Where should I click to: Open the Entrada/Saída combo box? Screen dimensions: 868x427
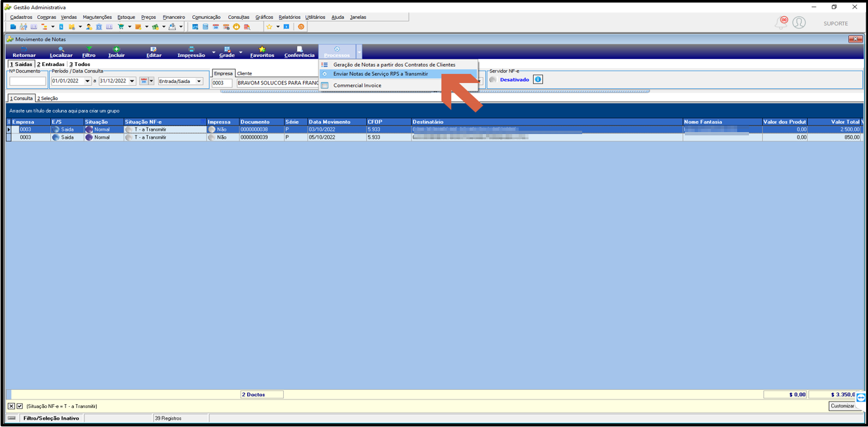tap(181, 81)
